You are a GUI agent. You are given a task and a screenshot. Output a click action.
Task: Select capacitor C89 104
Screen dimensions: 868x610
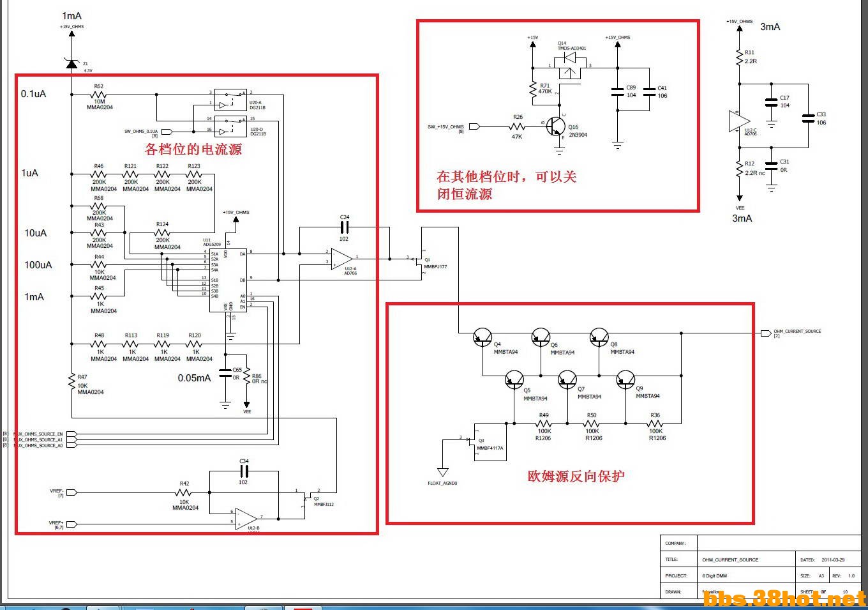[618, 91]
